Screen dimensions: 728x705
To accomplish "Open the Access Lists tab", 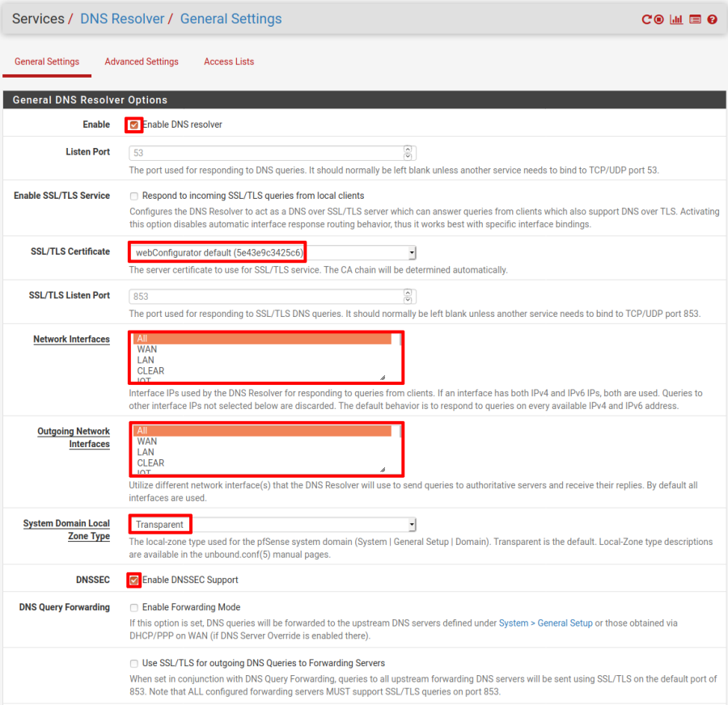I will click(x=229, y=61).
